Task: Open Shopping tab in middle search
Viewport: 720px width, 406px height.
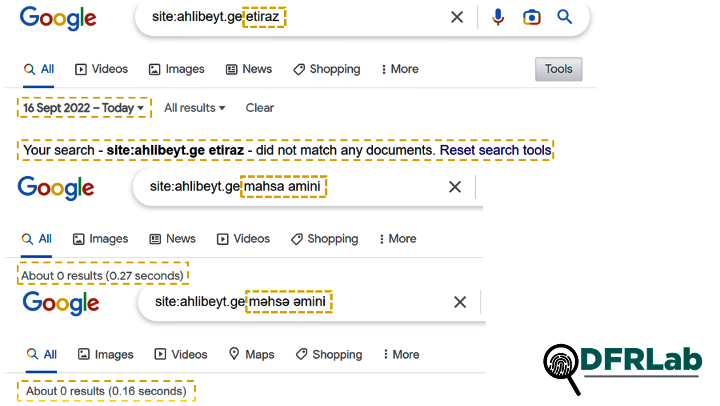Action: tap(325, 239)
